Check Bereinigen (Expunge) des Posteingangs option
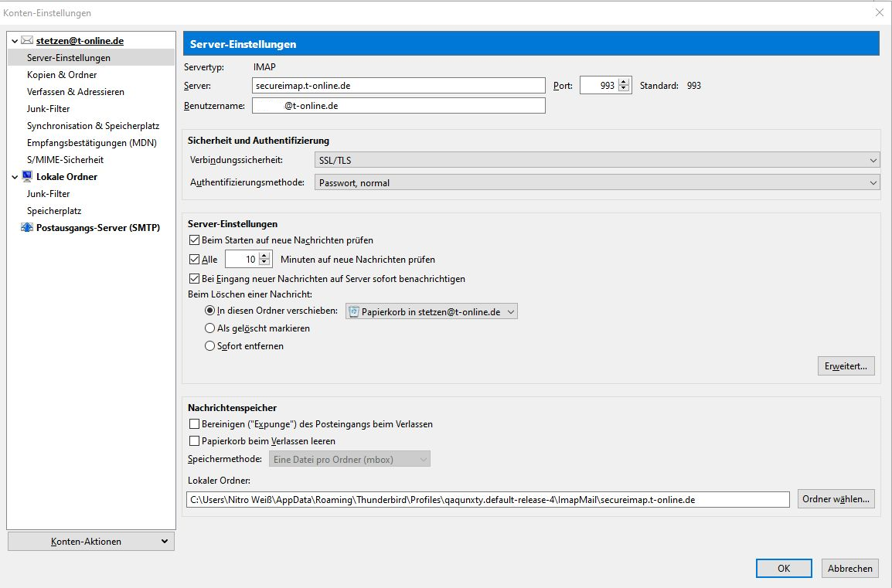This screenshot has height=588, width=892. coord(194,424)
